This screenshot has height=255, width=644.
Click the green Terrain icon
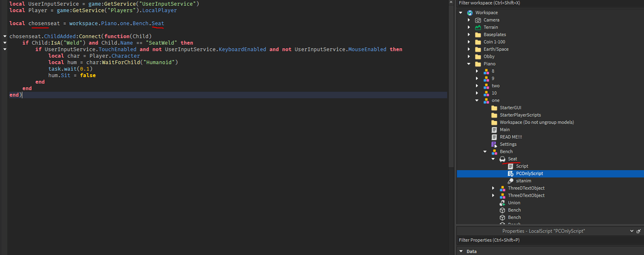point(478,28)
